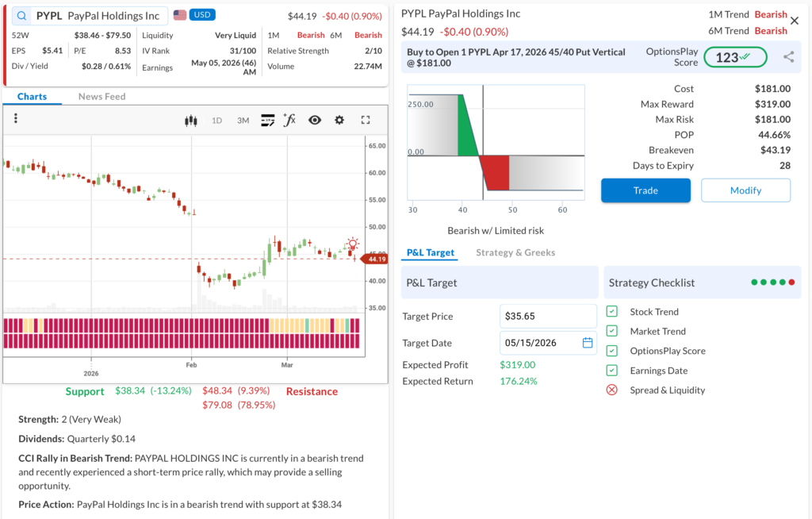
Task: Open chart settings gear
Action: coord(339,121)
